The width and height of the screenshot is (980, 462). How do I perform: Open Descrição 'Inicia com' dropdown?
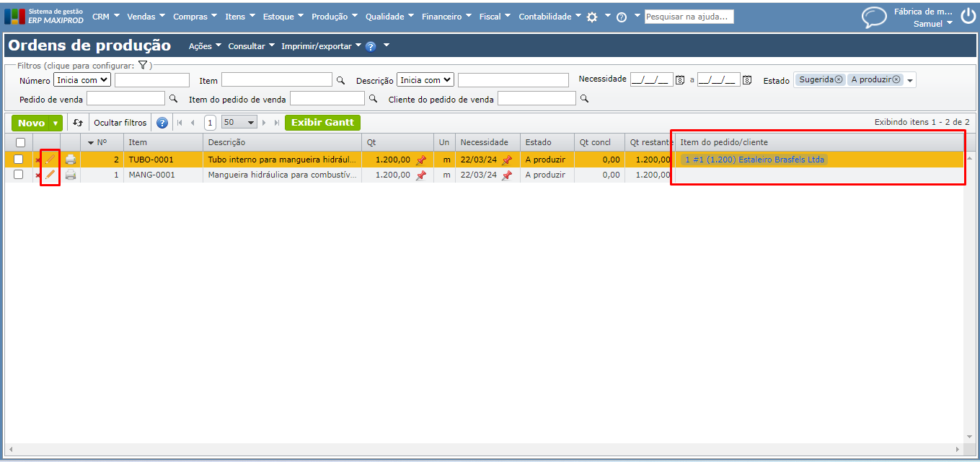[425, 80]
